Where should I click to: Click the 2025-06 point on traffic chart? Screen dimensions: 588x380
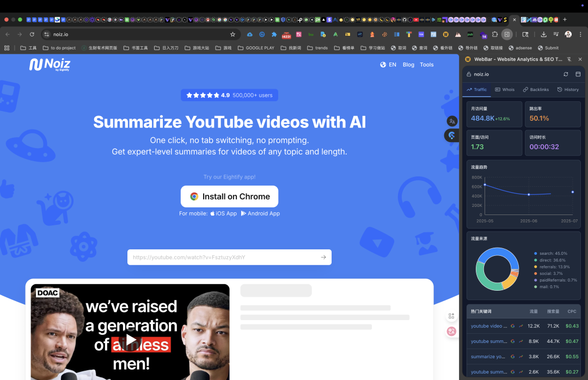(x=529, y=194)
